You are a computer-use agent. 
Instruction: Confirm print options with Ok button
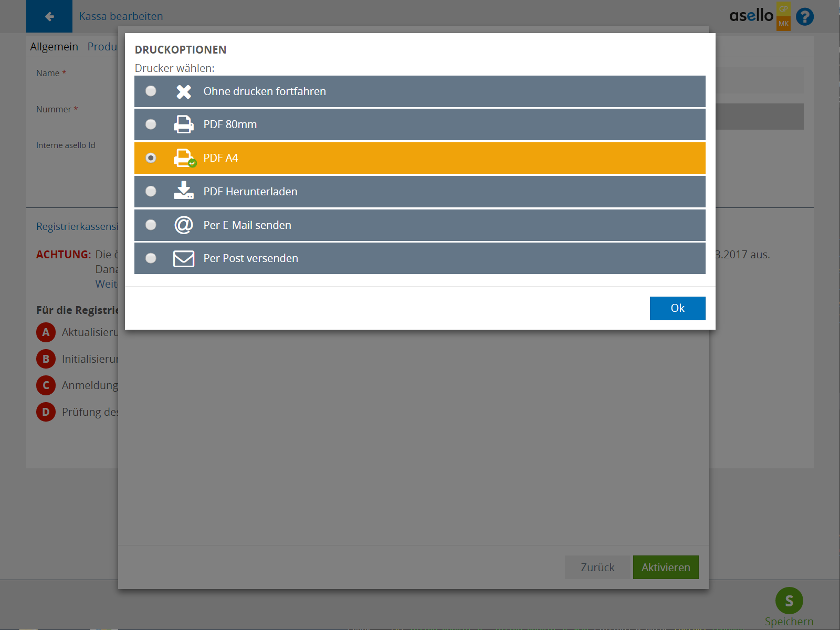click(677, 308)
